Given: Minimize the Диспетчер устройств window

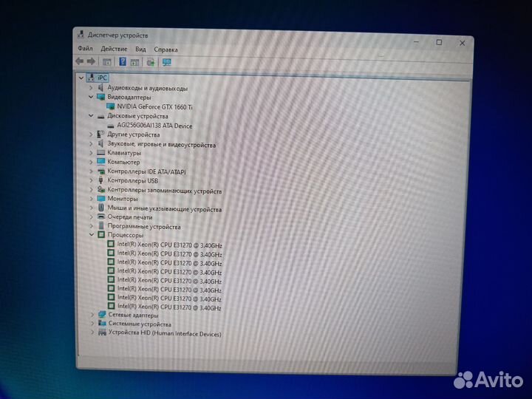Looking at the screenshot, I should click(x=416, y=42).
